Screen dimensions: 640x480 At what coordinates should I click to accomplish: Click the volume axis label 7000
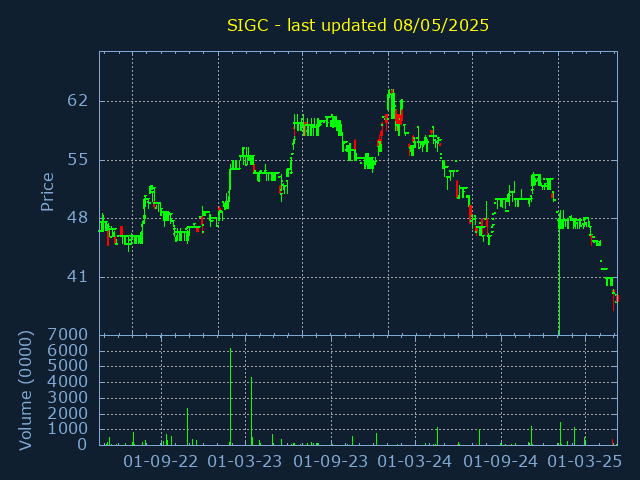click(x=68, y=335)
